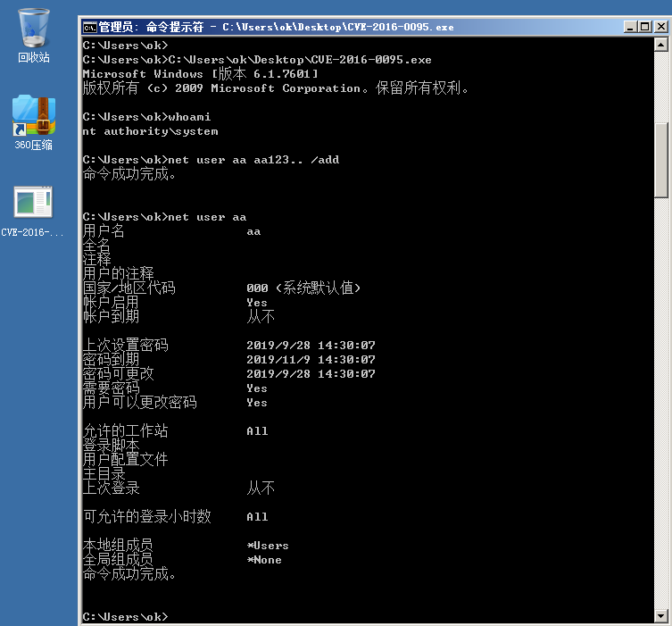Click the '用户名' row label

coord(104,231)
